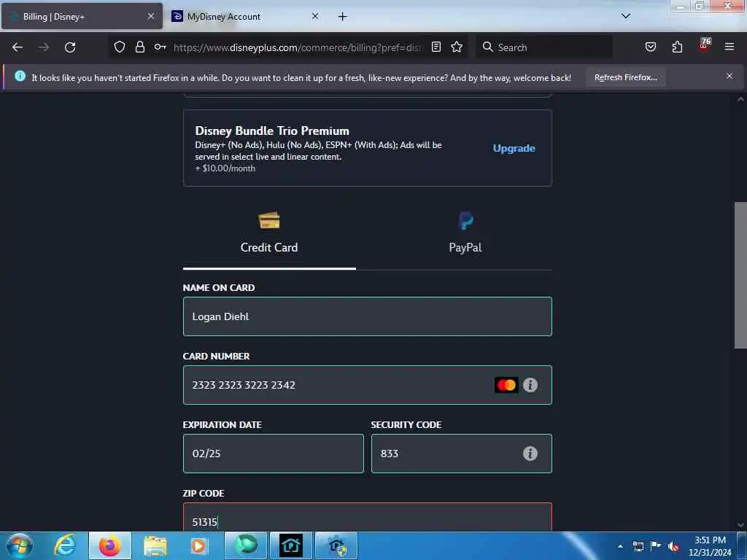747x560 pixels.
Task: Click the Expiration Date field
Action: (x=273, y=454)
